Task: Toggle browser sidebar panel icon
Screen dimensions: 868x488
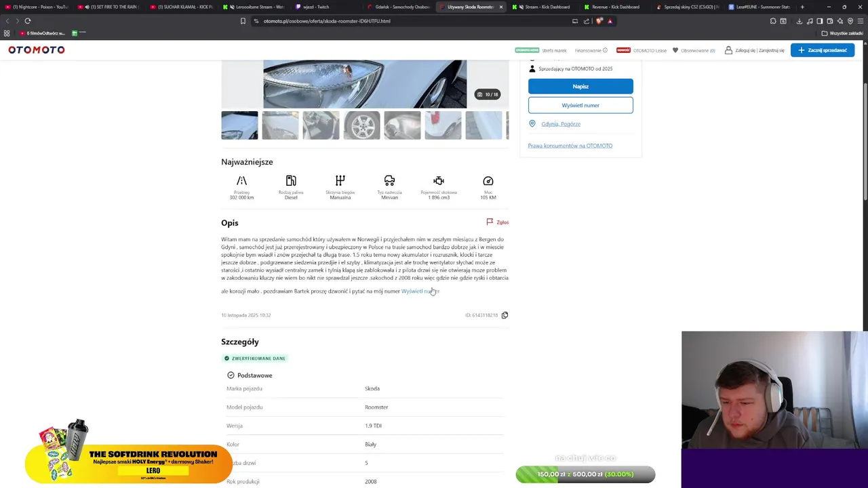Action: pyautogui.click(x=820, y=21)
